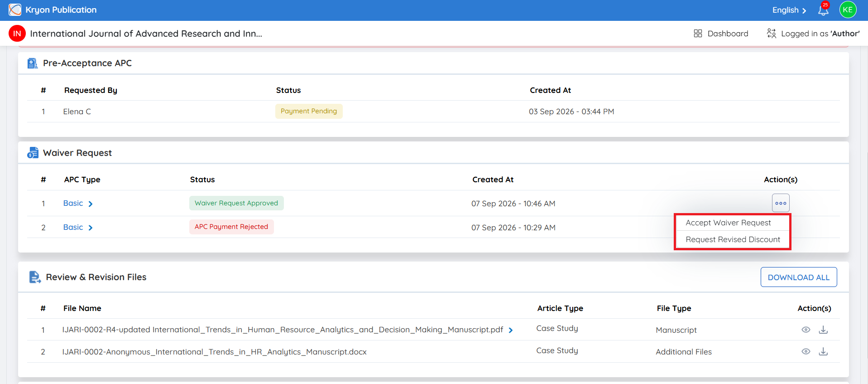Open the KE user avatar menu
This screenshot has height=384, width=868.
pyautogui.click(x=848, y=10)
